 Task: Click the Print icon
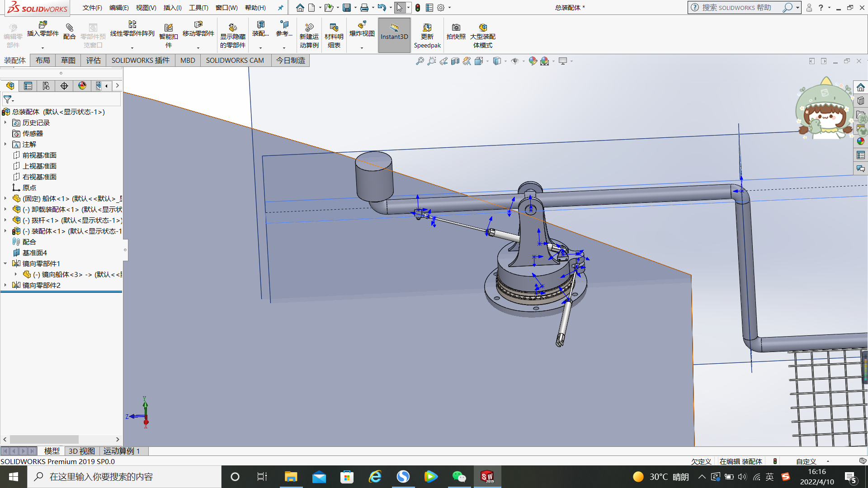364,8
